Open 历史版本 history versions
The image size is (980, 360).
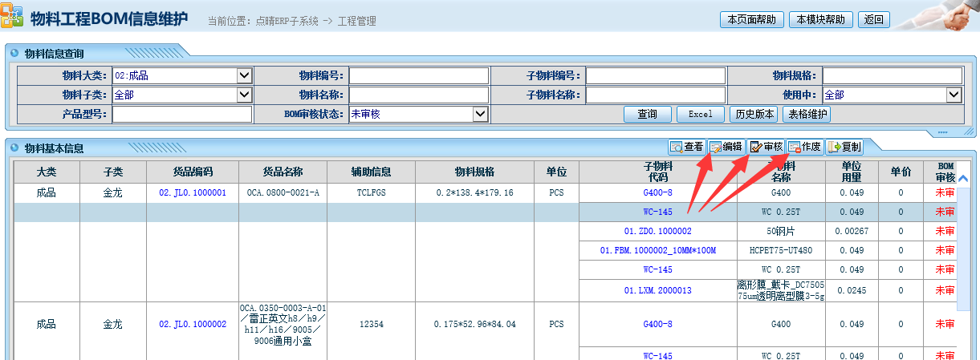[x=754, y=115]
